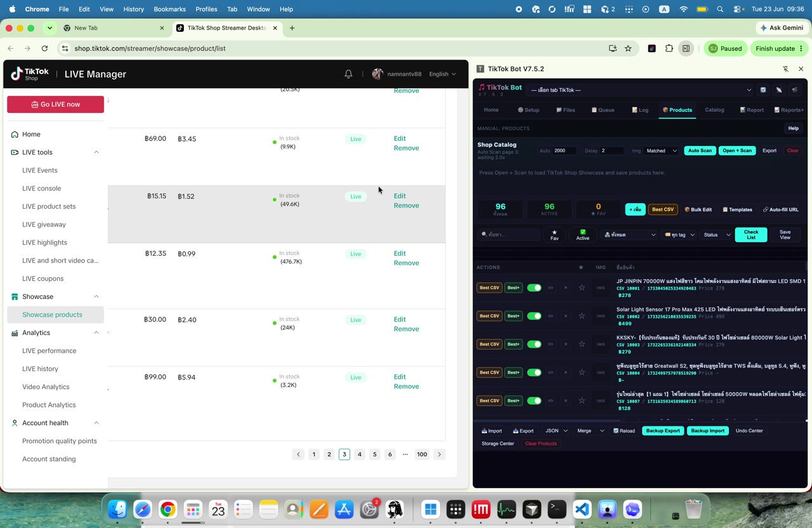Go to showcase page 4

(360, 454)
